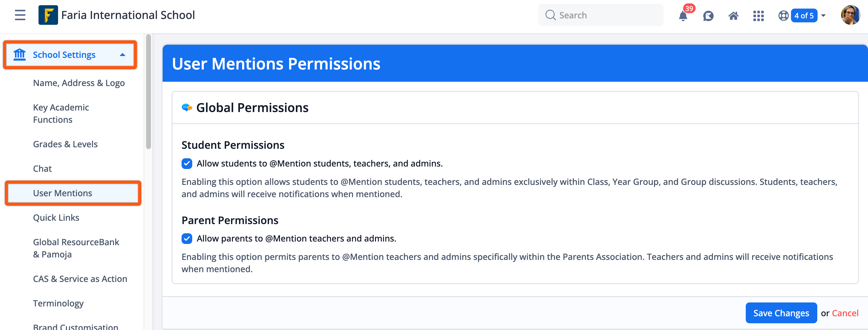Open the messages chat bubble icon

[708, 16]
